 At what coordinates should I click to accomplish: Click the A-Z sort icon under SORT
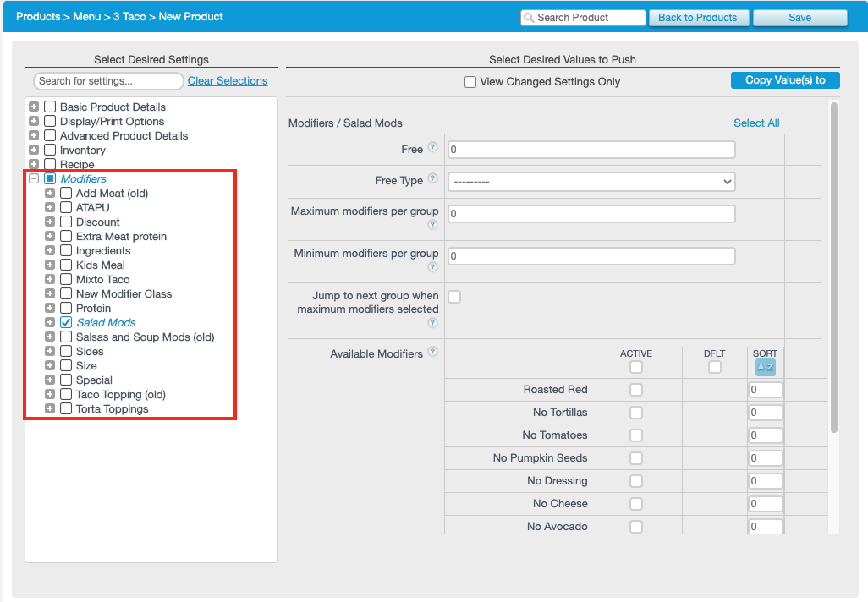[x=765, y=368]
